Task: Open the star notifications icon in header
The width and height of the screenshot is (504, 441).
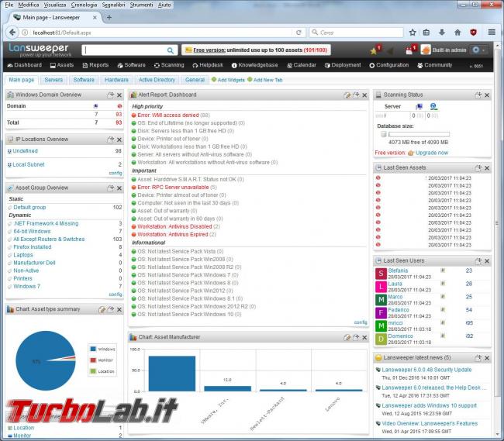Action: click(x=375, y=50)
